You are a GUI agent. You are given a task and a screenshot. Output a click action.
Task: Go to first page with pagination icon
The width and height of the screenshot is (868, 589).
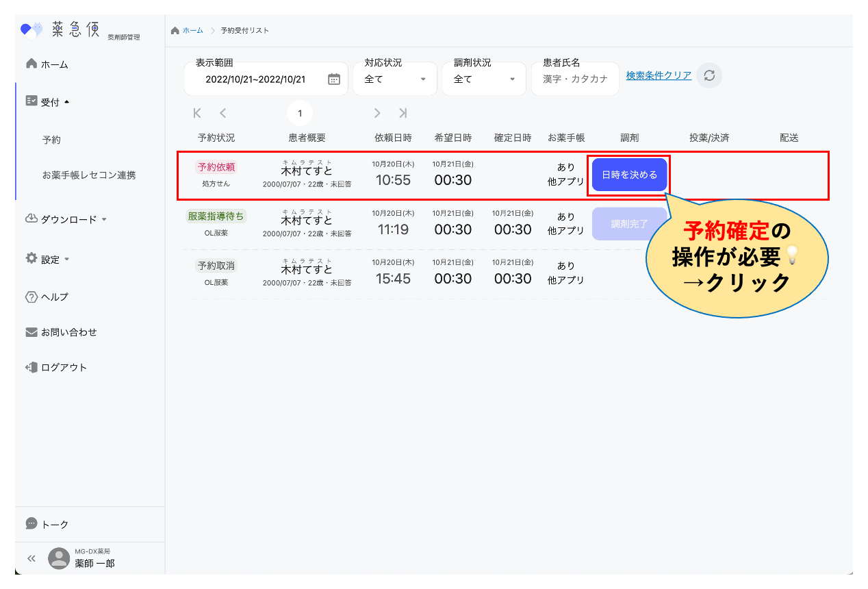pos(197,113)
